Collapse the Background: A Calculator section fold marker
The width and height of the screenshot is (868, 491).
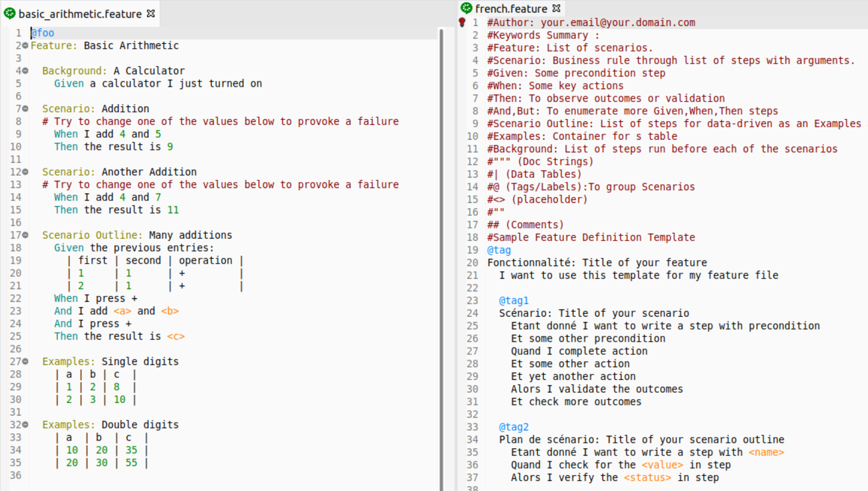(25, 71)
